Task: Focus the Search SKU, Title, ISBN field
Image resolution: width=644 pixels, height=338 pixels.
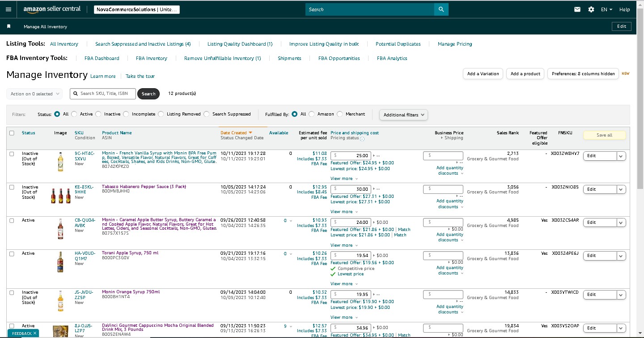Action: click(102, 94)
